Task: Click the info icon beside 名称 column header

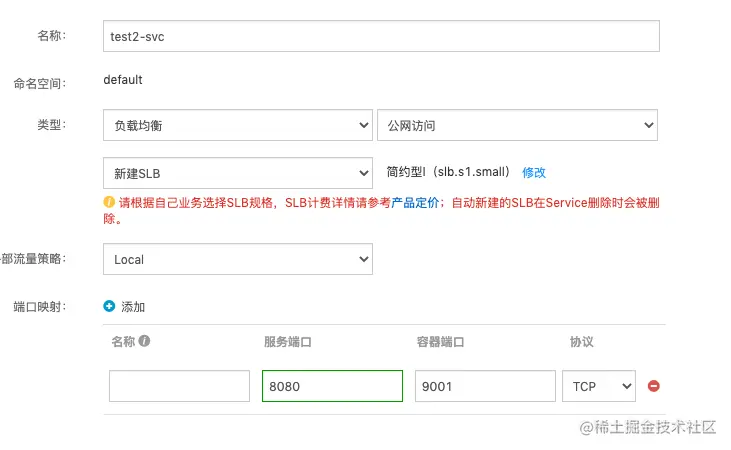Action: 144,341
